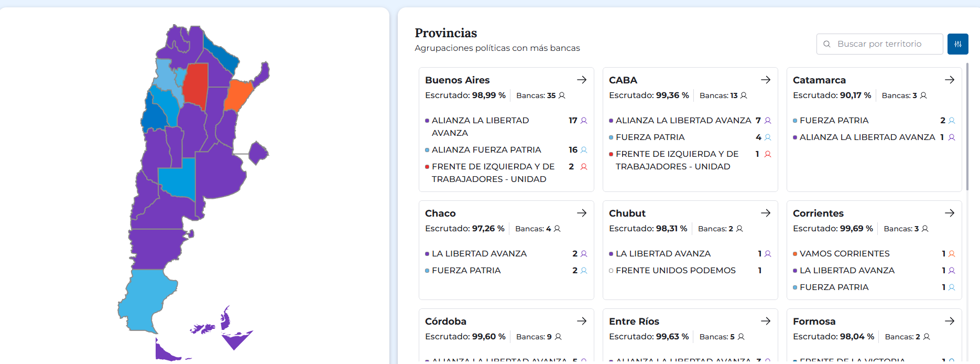
Task: Click the search magnifier icon
Action: coord(827,44)
